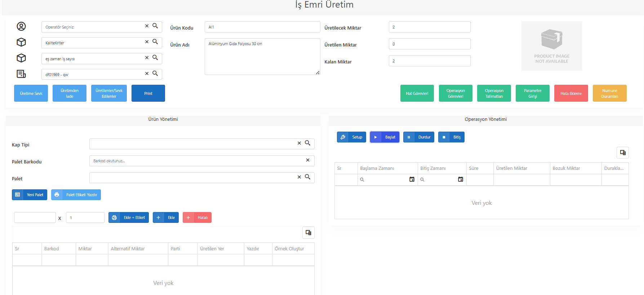
Task: Open filter options for Bitiş Zamanı column
Action: (422, 180)
